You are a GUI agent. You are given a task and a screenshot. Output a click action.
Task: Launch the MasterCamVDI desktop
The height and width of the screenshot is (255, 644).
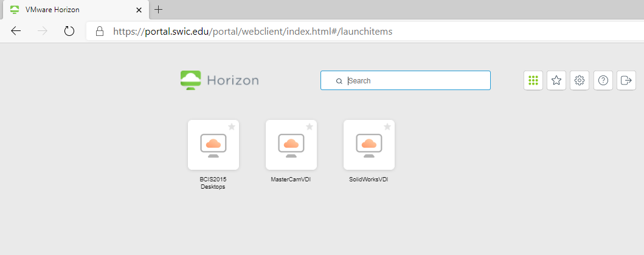pos(291,145)
